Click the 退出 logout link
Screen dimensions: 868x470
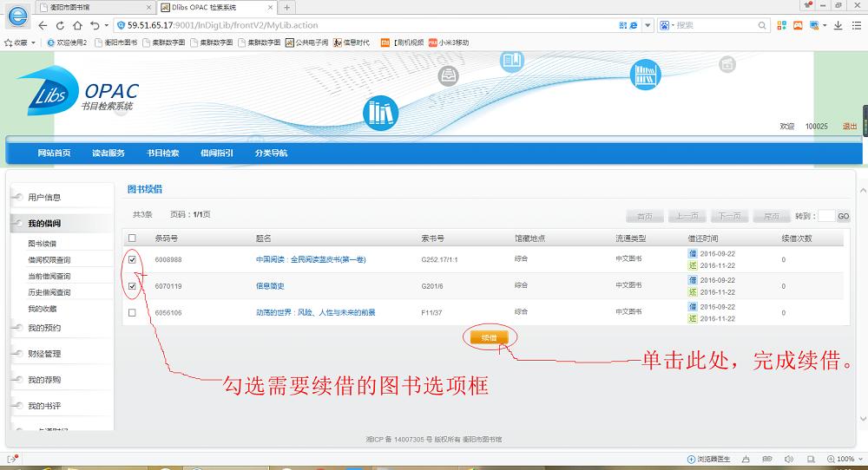849,126
